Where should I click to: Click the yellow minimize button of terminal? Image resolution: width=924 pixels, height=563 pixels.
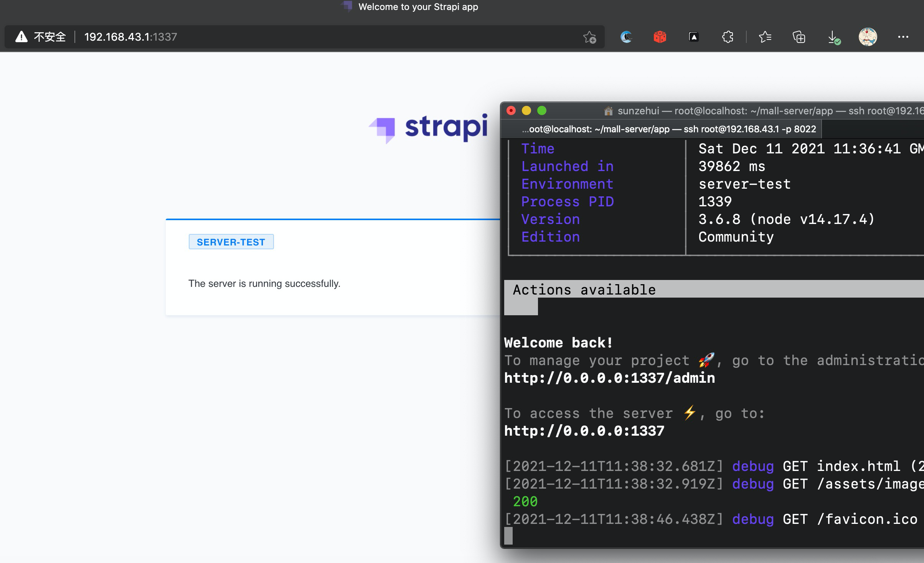[526, 111]
